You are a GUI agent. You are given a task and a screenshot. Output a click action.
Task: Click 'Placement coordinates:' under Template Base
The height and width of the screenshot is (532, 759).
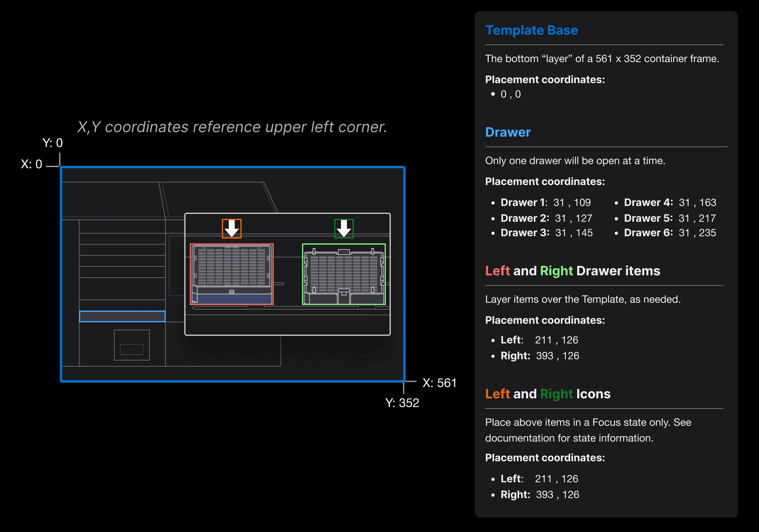coord(545,80)
